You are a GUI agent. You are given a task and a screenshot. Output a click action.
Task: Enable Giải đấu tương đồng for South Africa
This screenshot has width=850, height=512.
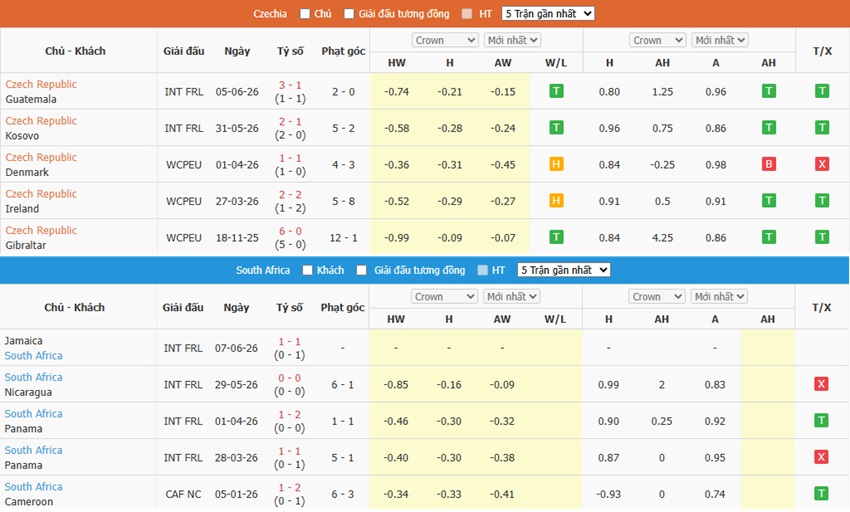tap(362, 270)
